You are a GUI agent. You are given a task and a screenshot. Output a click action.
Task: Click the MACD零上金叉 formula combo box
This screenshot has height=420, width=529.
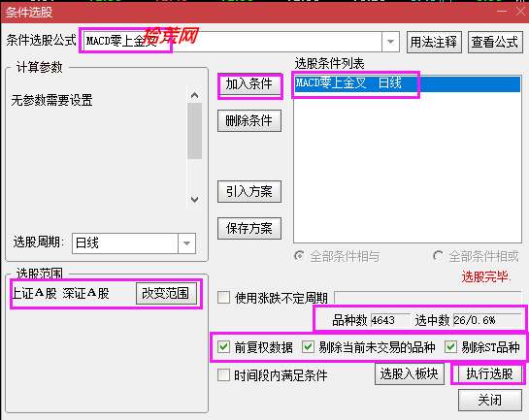tap(242, 42)
